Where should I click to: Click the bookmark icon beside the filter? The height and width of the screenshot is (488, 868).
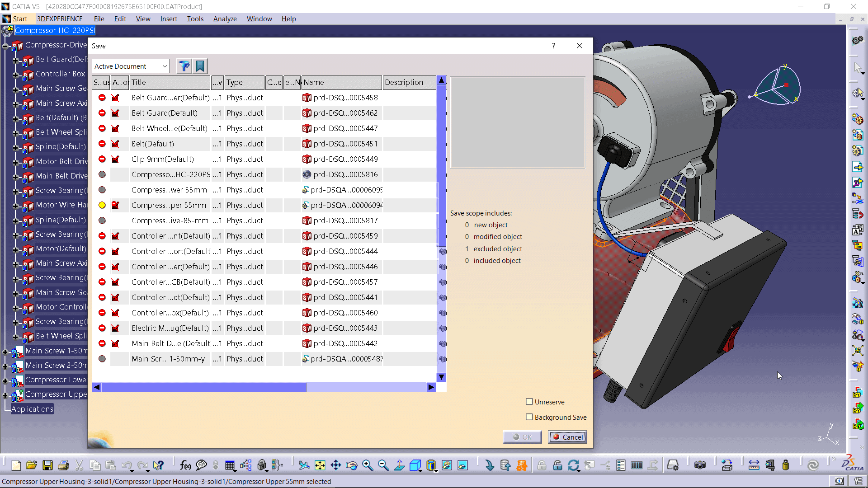(200, 66)
